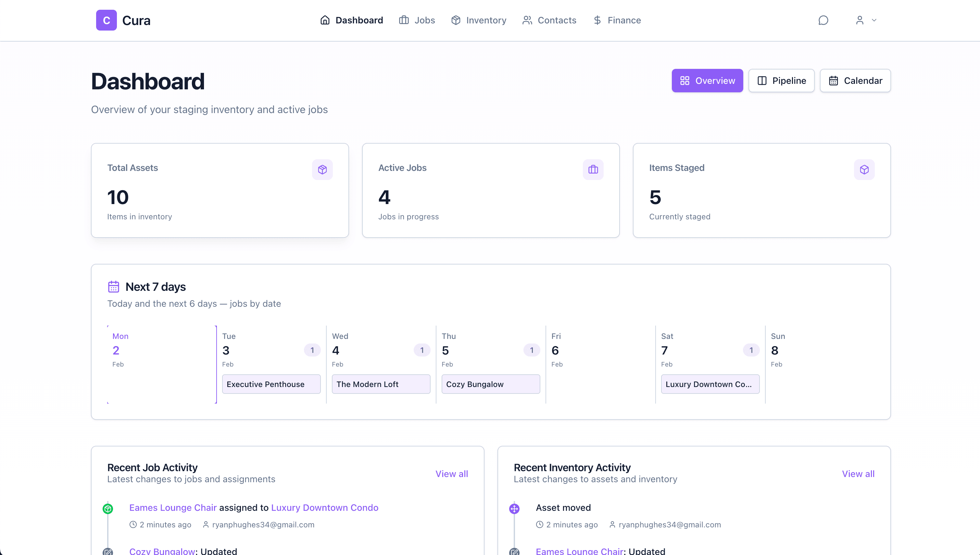Click View all under Recent Job Activity

452,473
